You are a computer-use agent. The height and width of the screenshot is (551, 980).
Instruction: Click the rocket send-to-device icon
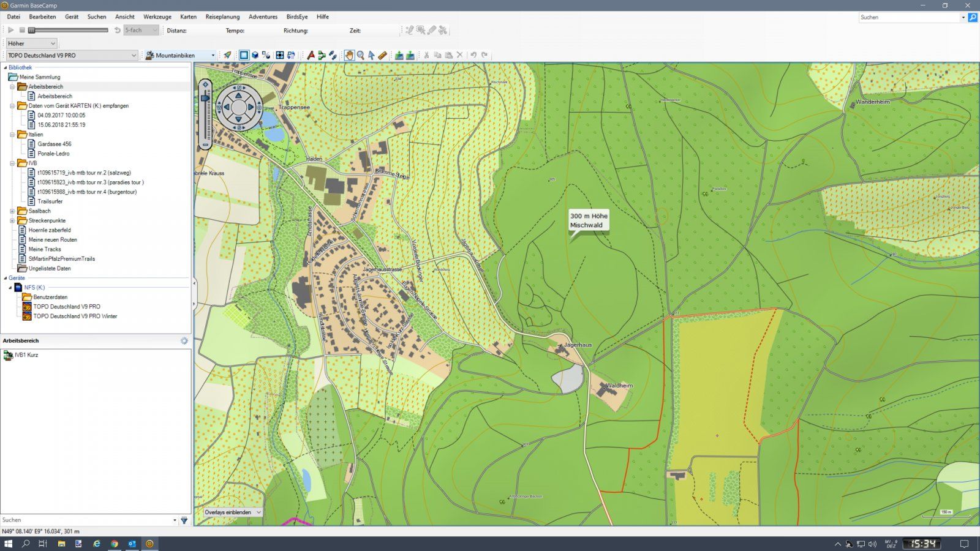pos(227,55)
